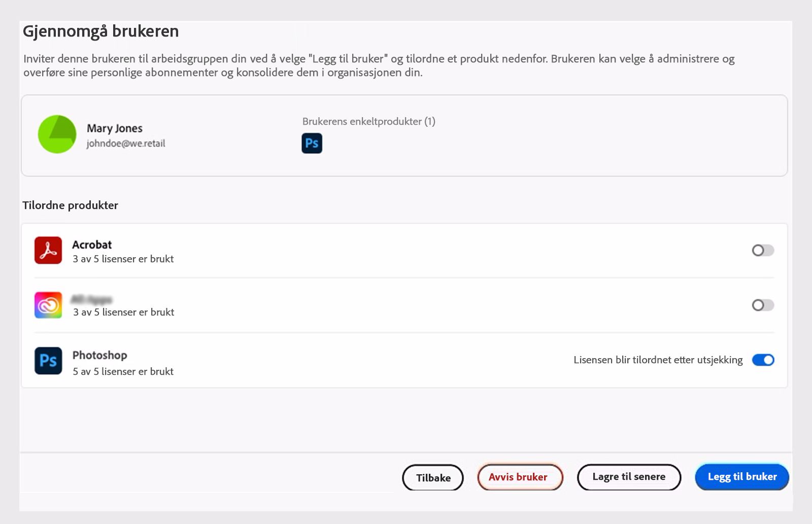Click the Lagre til senere button
The image size is (812, 524).
click(629, 477)
